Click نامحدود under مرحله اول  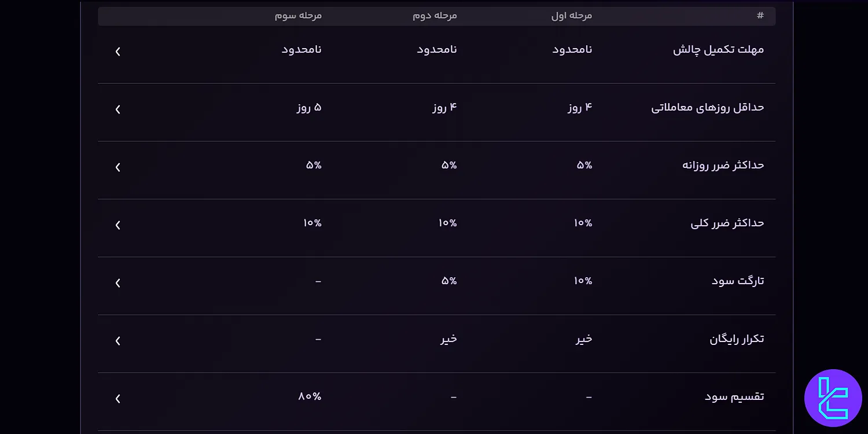click(x=571, y=49)
